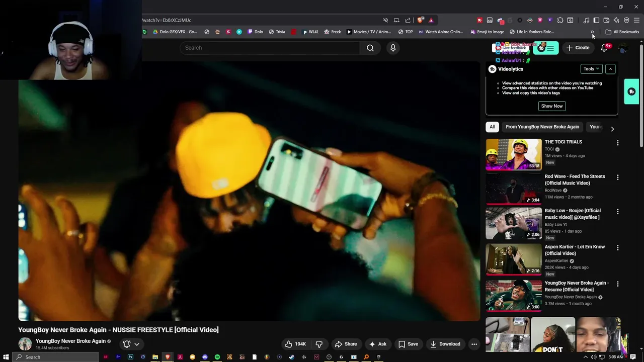Open the TOP bookmark
644x362 pixels.
(406, 32)
